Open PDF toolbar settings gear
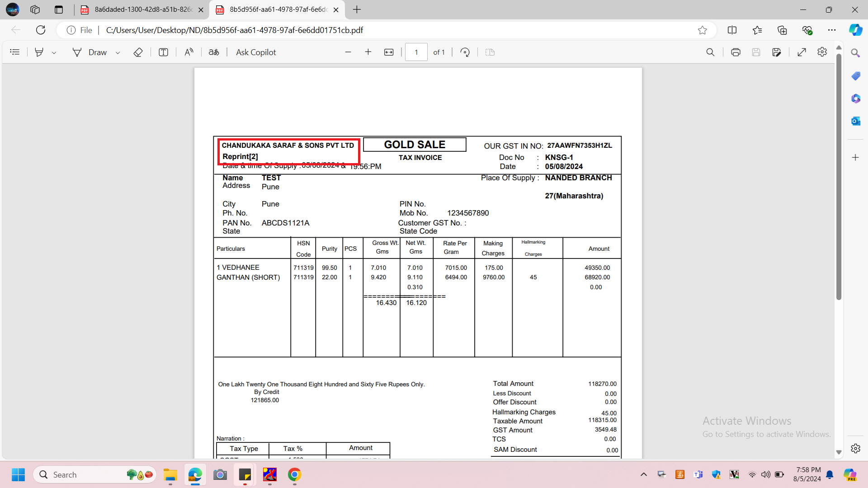 click(x=822, y=52)
